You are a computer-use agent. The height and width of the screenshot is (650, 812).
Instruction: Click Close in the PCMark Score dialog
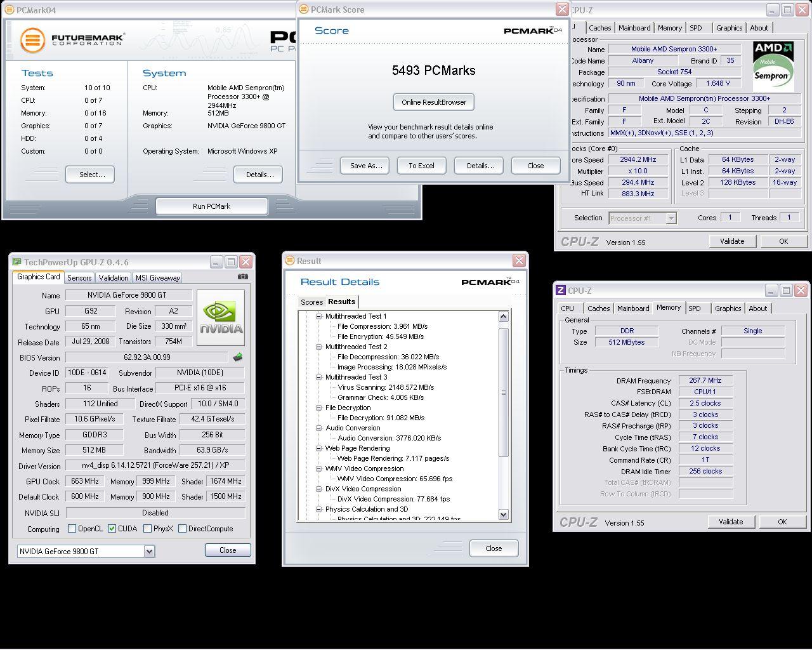point(535,166)
